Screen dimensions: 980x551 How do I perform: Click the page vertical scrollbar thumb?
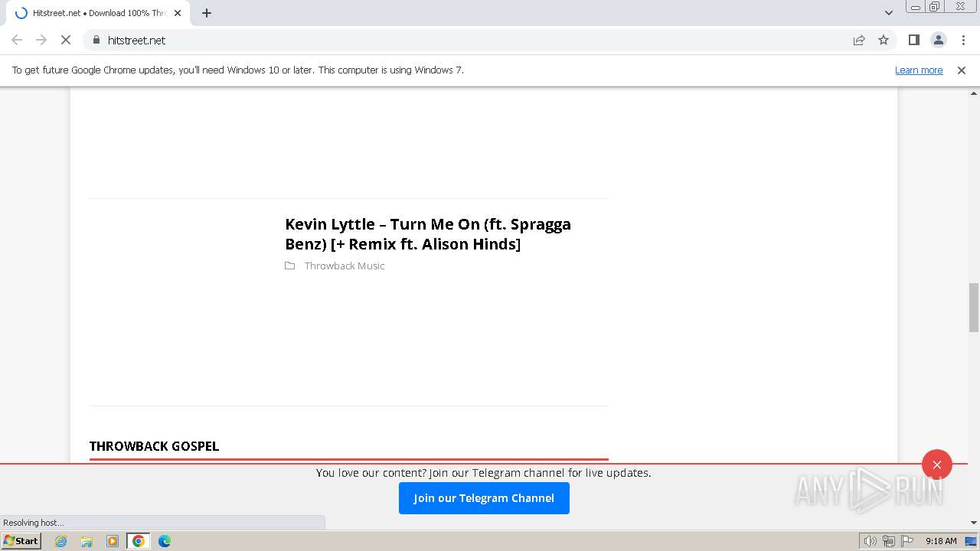point(974,307)
